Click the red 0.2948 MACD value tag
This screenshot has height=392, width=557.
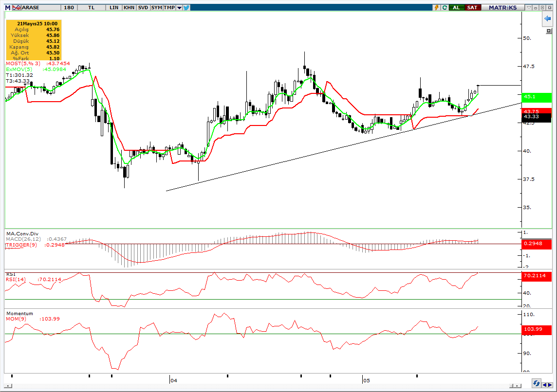[x=537, y=244]
